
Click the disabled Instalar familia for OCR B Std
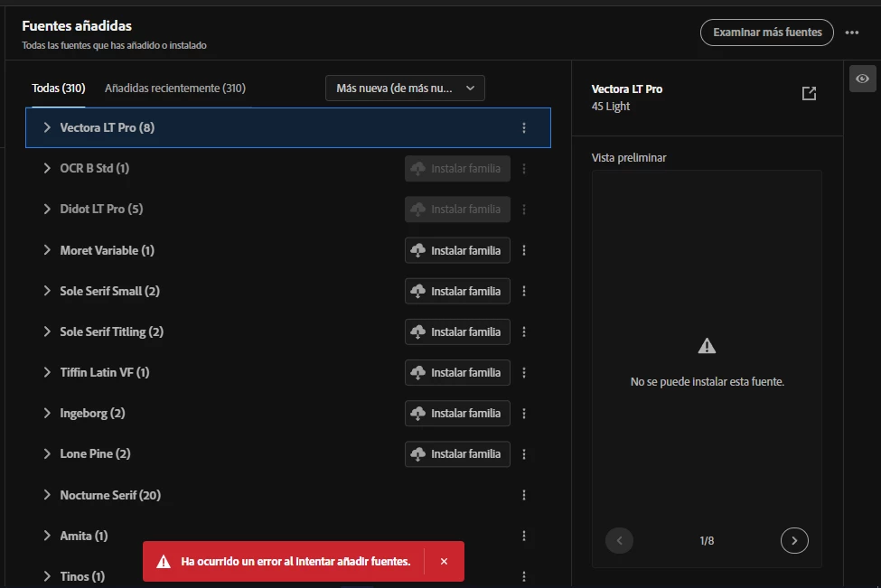coord(457,169)
